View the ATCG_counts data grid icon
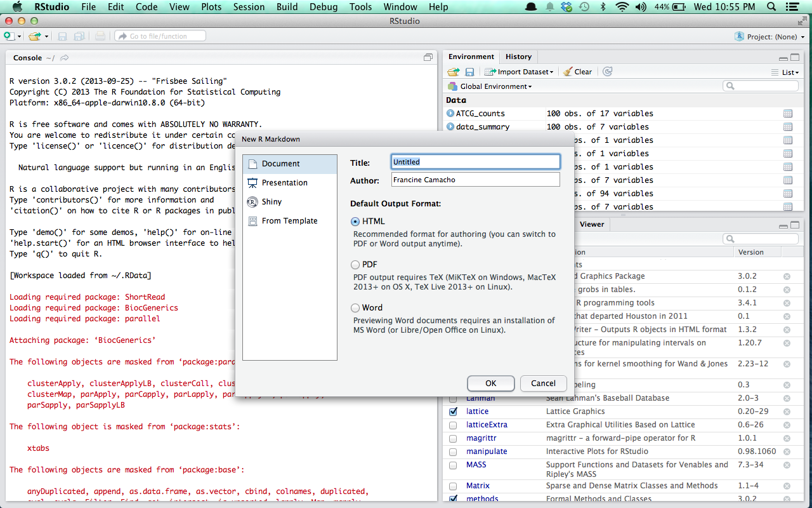Viewport: 812px width, 508px height. [x=788, y=114]
